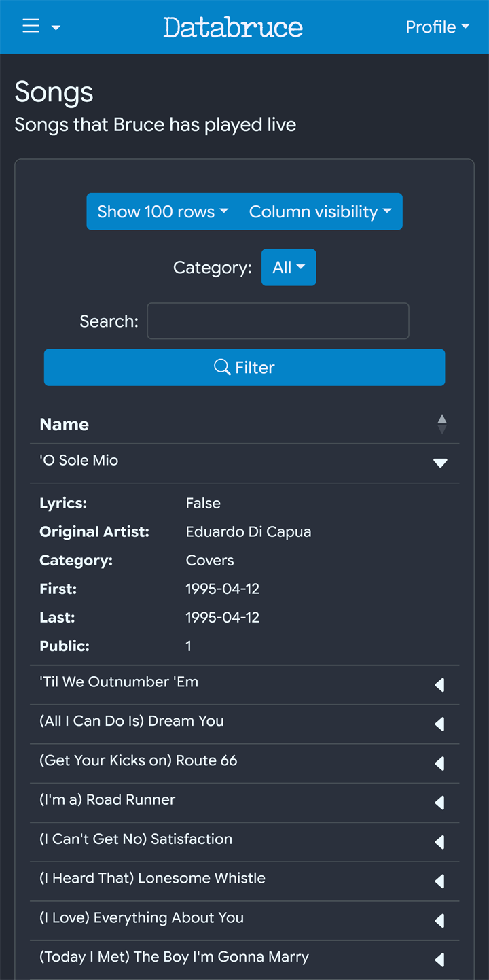Expand the Route 66 row arrow
The height and width of the screenshot is (980, 489).
440,764
